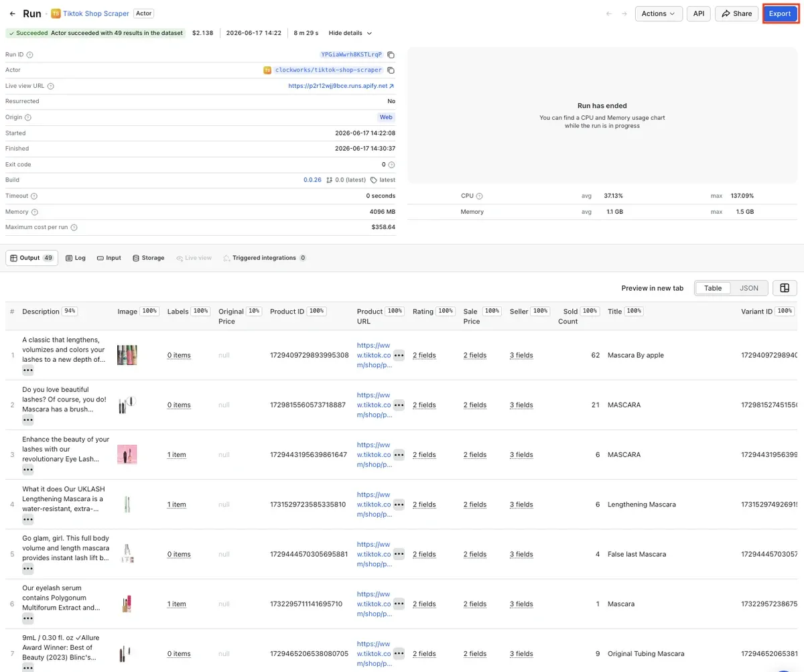The image size is (804, 672).
Task: Click the Run ID help icon
Action: coord(29,55)
